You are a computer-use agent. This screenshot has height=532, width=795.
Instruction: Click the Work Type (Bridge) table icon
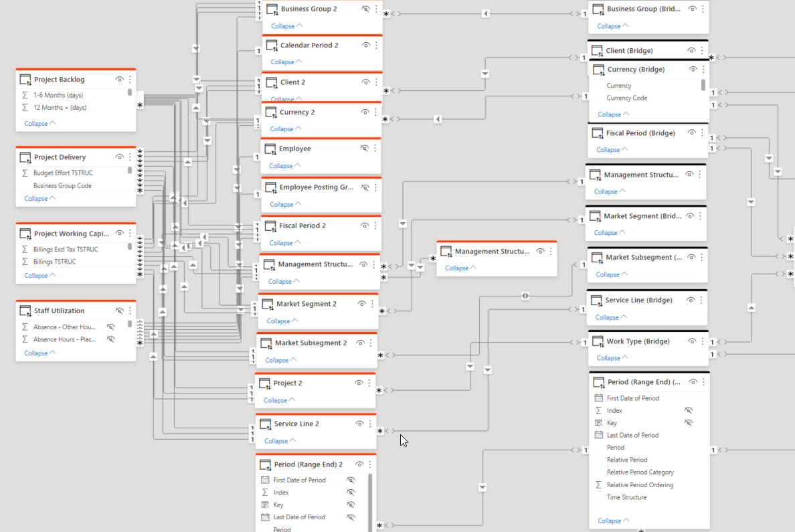598,341
